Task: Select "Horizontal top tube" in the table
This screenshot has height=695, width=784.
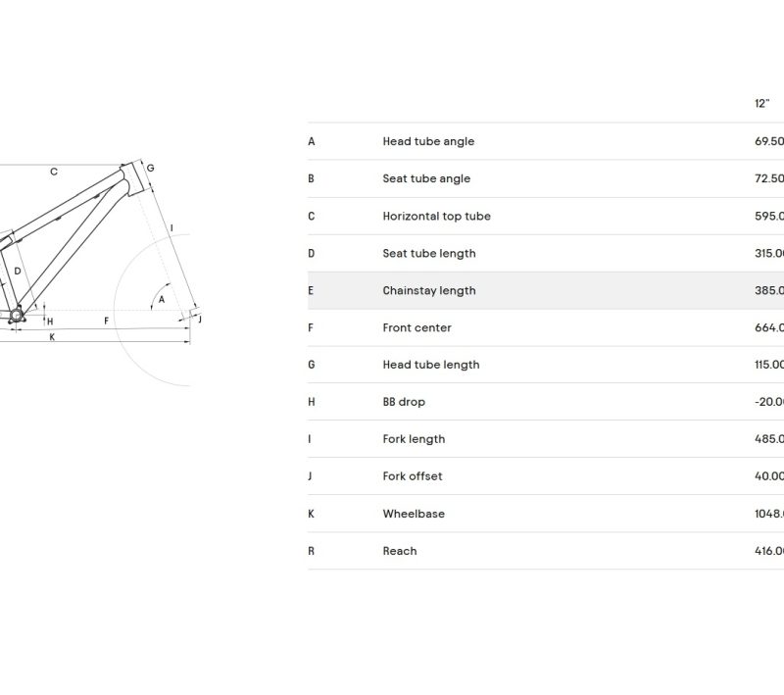Action: [436, 216]
